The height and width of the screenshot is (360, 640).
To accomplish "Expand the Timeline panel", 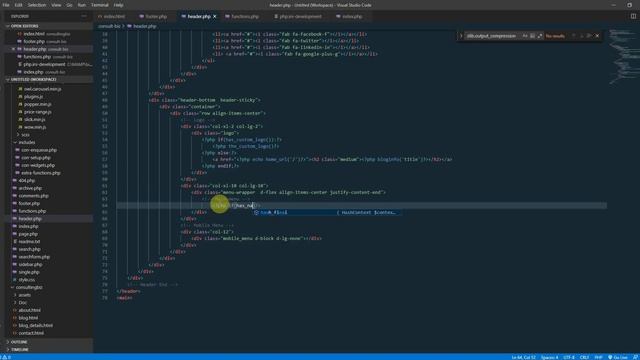I will click(x=48, y=350).
